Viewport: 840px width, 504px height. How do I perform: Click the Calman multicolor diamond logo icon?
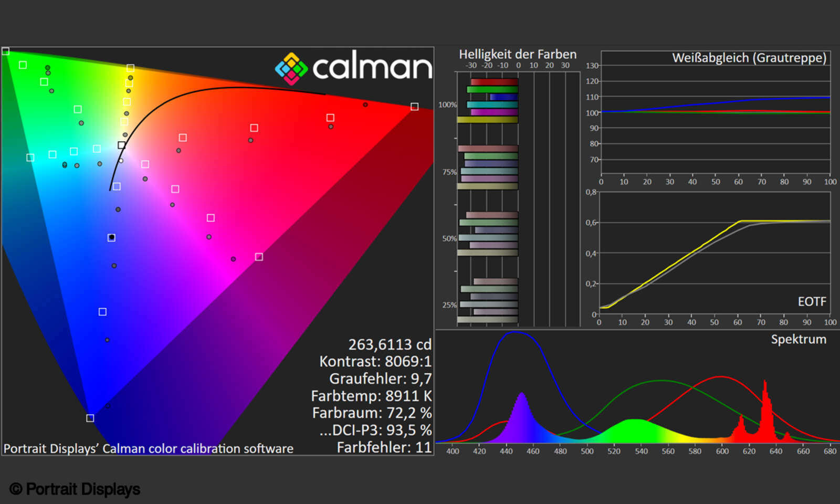pos(291,68)
